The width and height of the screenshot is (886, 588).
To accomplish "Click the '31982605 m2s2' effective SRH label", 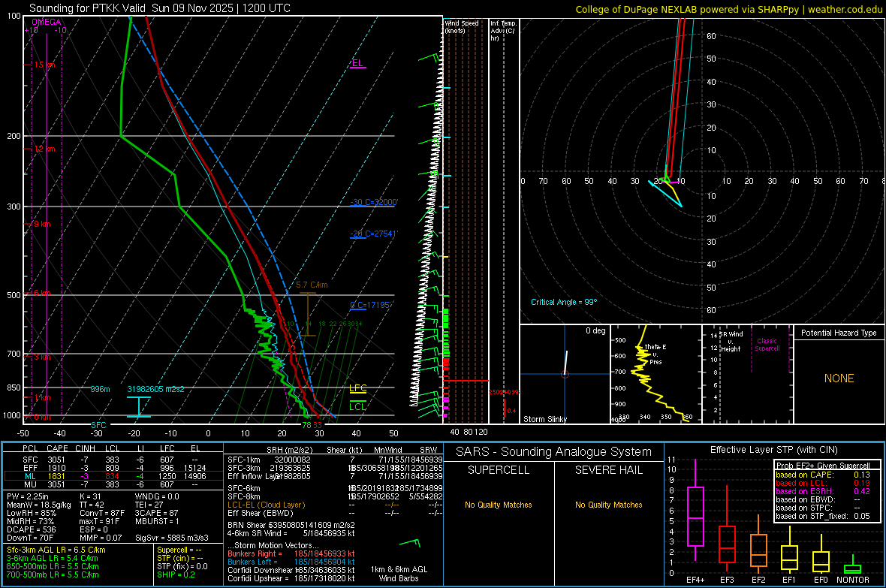I will tap(155, 389).
